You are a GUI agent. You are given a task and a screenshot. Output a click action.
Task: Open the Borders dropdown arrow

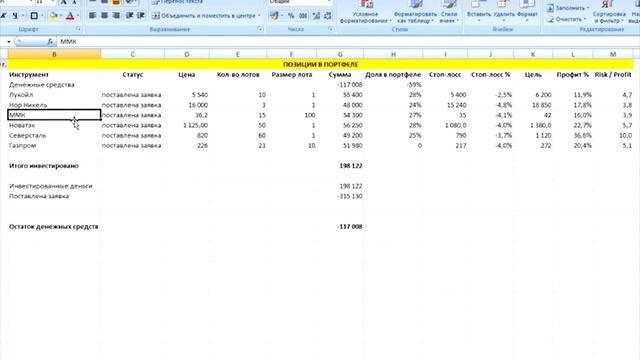(x=42, y=16)
